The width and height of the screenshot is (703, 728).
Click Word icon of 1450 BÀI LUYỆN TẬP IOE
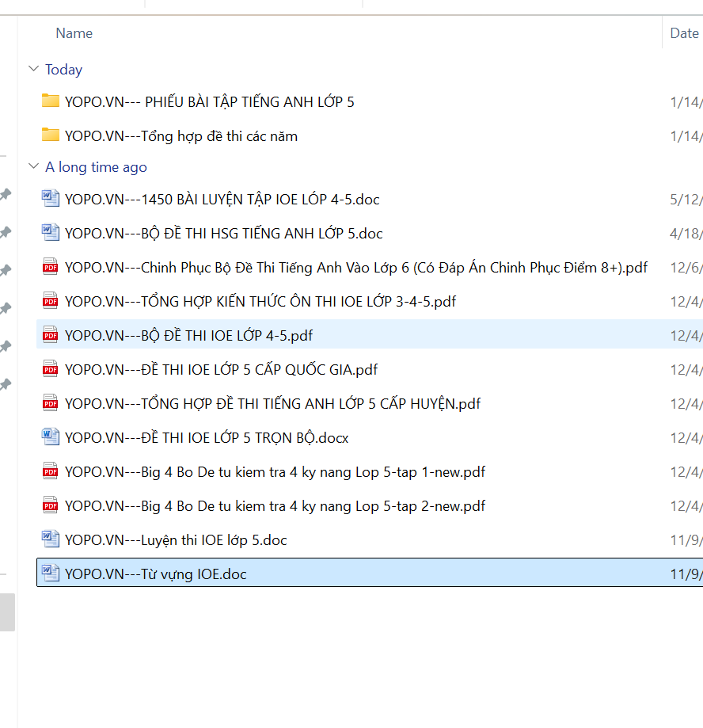tap(51, 198)
